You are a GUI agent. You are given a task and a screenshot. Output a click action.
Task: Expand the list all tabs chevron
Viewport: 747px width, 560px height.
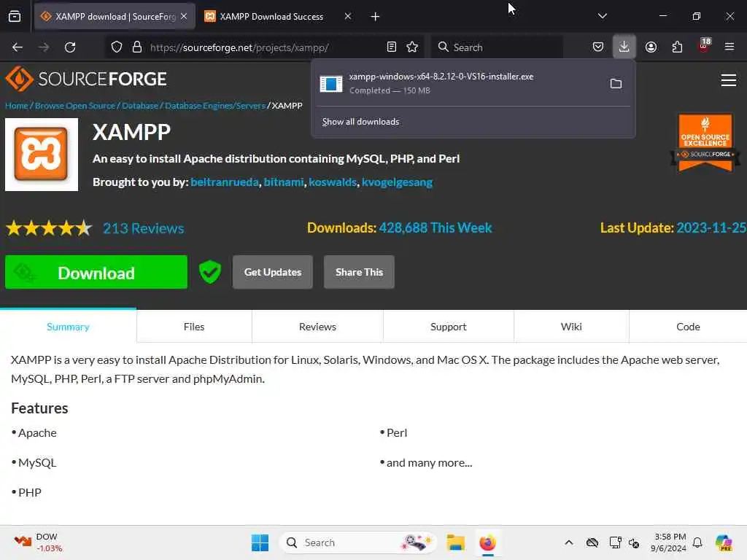point(602,16)
